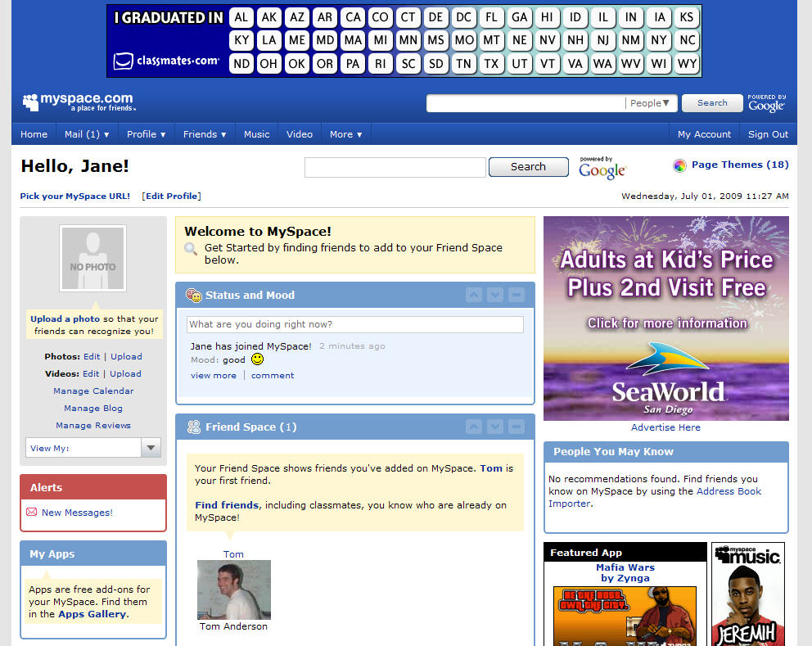812x646 pixels.
Task: Select WY in the classmates banner
Action: point(688,64)
